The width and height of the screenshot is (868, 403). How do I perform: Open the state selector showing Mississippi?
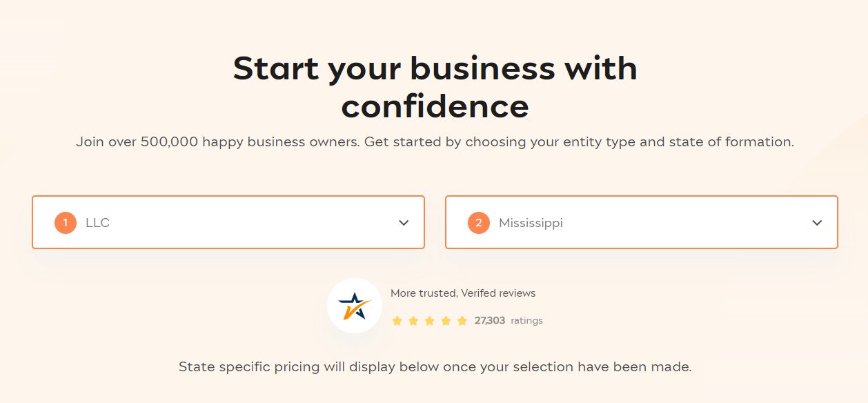pos(642,222)
